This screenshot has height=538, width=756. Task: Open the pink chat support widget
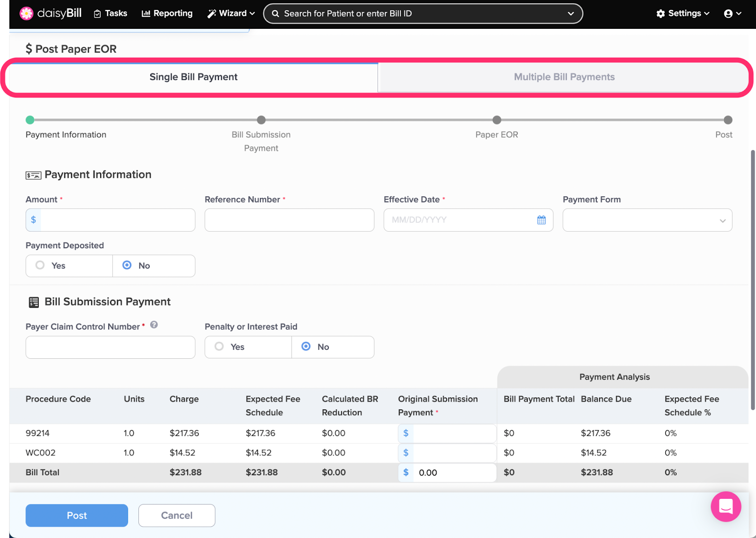pos(725,506)
